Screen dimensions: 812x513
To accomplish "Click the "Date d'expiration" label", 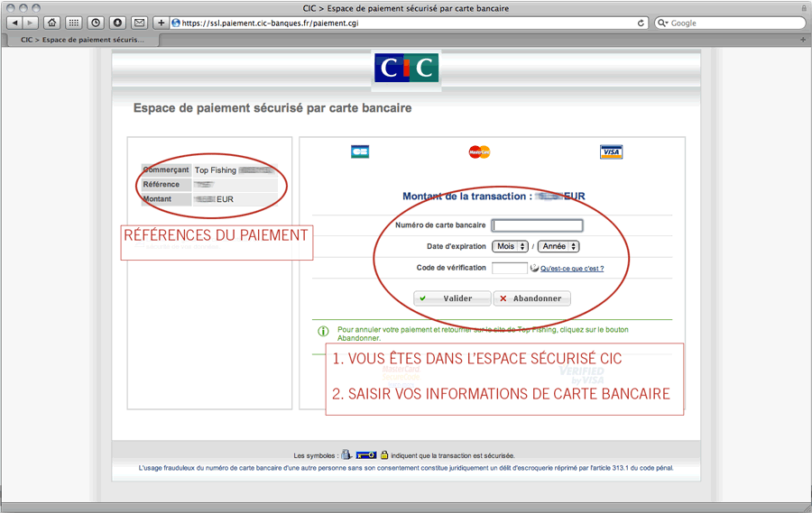I will point(457,246).
